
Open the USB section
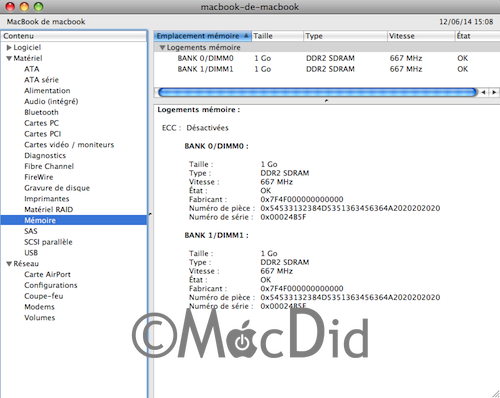31,253
